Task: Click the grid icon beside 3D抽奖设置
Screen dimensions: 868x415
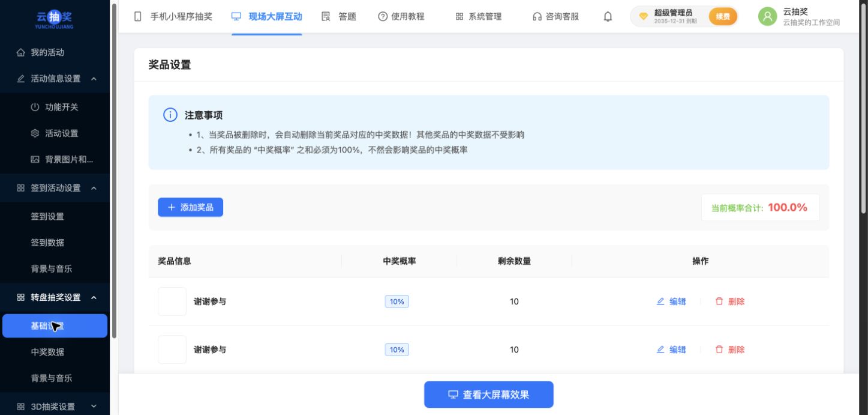Action: click(21, 407)
